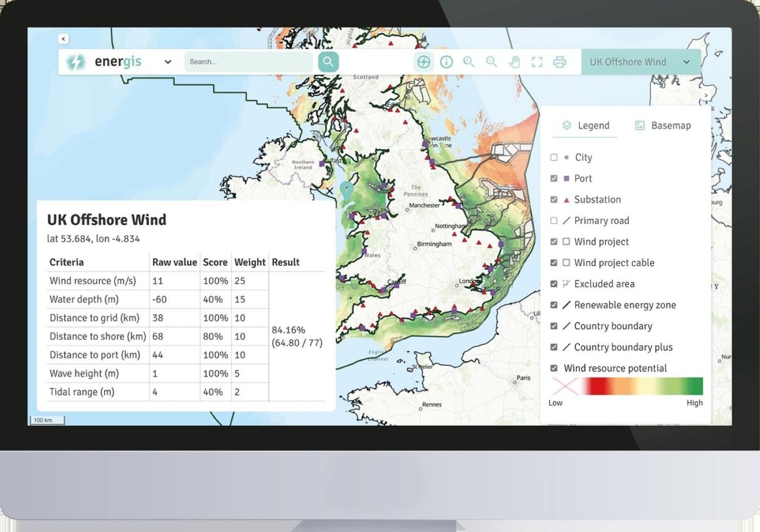The image size is (760, 532).
Task: Collapse the top toolbar with left chevron
Action: [x=63, y=38]
